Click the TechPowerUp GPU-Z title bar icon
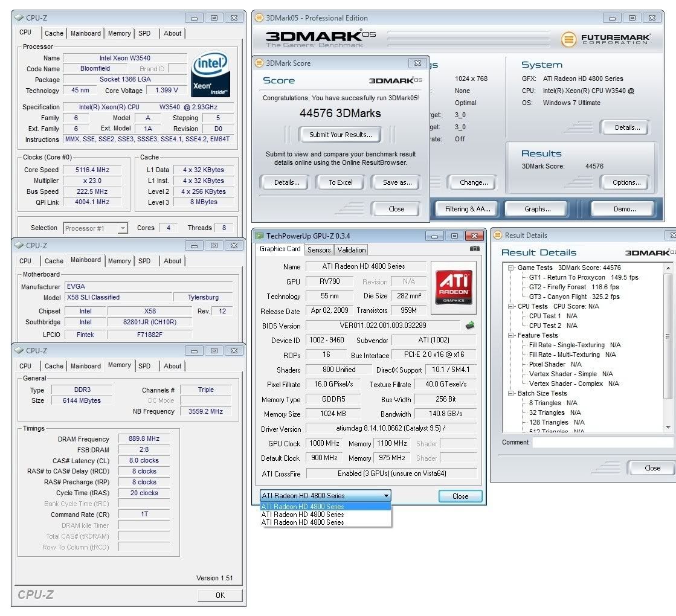This screenshot has height=616, width=676. tap(260, 236)
